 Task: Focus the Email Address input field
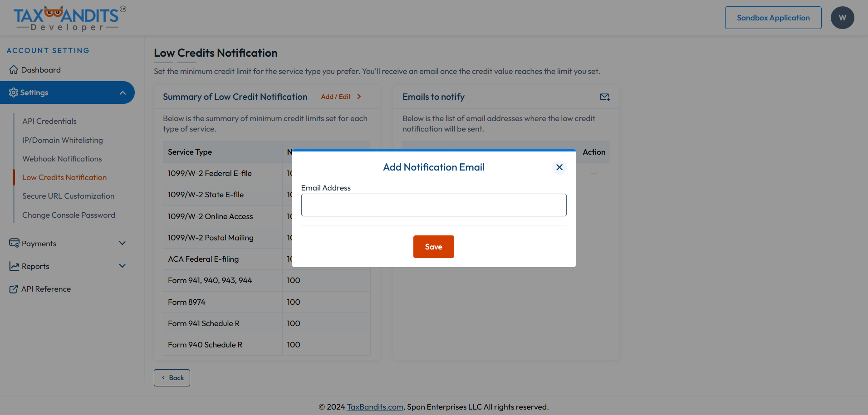pyautogui.click(x=433, y=205)
